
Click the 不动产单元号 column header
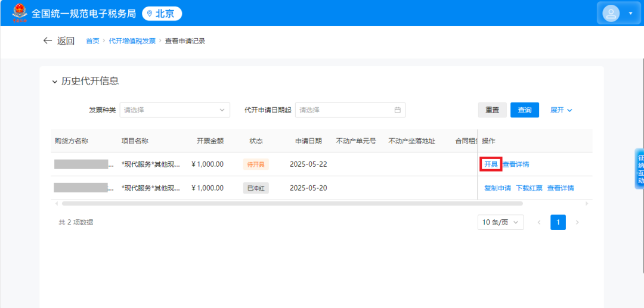(356, 141)
